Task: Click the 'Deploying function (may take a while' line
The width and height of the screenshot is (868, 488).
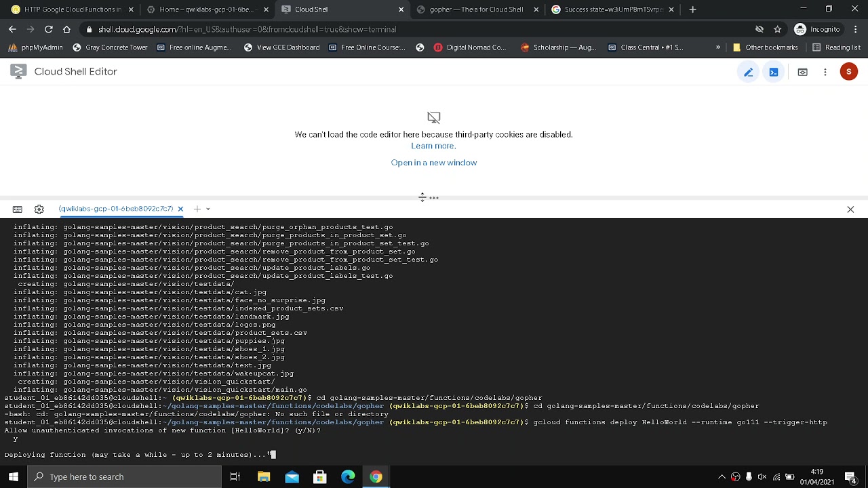Action: tap(137, 455)
